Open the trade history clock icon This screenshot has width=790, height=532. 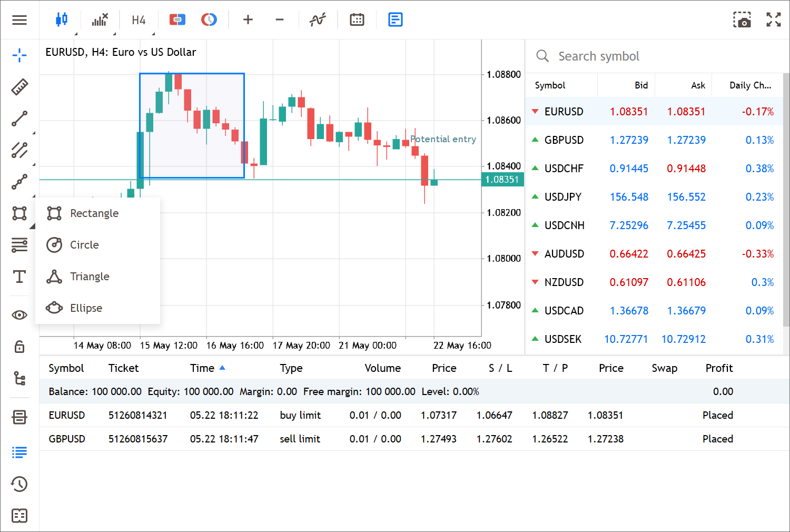tap(19, 484)
